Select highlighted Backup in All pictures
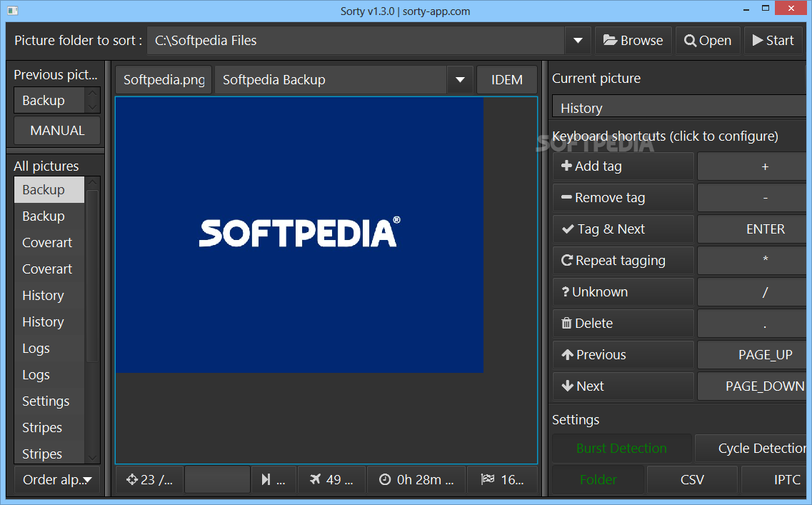Screen dimensions: 812x505 [49, 189]
